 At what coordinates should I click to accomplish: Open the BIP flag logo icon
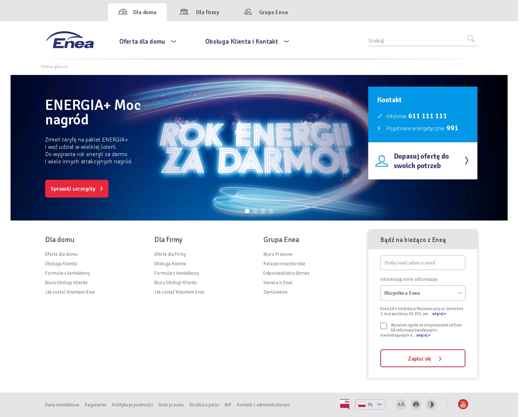(345, 404)
